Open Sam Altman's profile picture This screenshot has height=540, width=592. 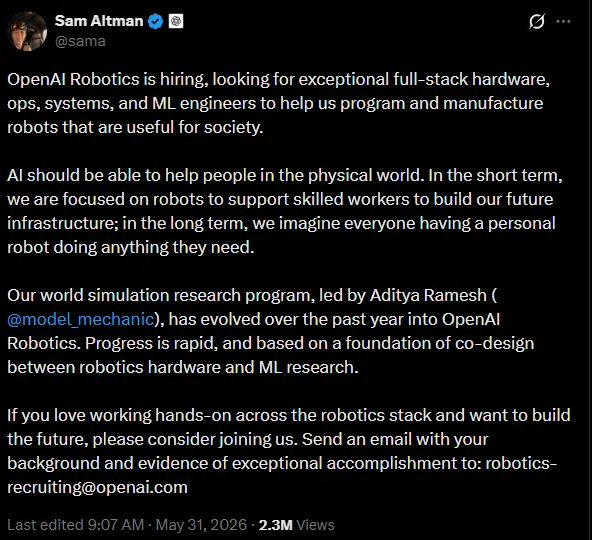click(27, 31)
